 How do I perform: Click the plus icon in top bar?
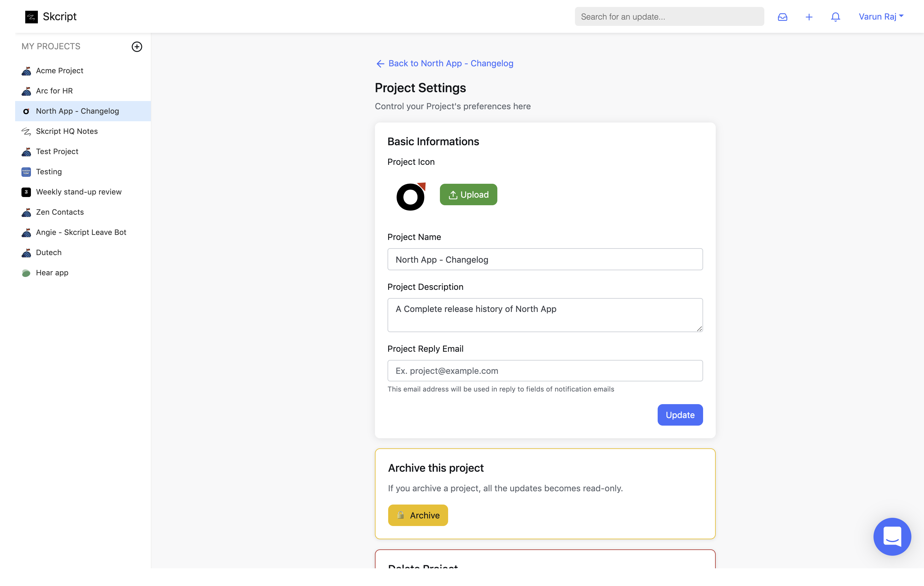(x=809, y=17)
